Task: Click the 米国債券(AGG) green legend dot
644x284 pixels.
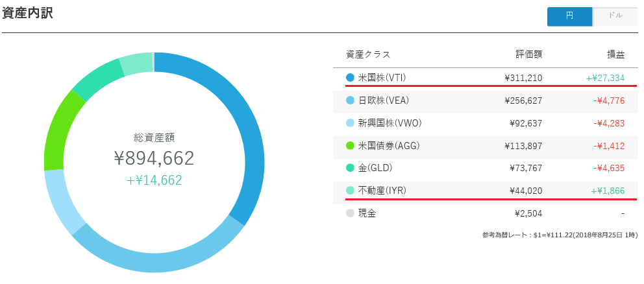Action: 350,146
